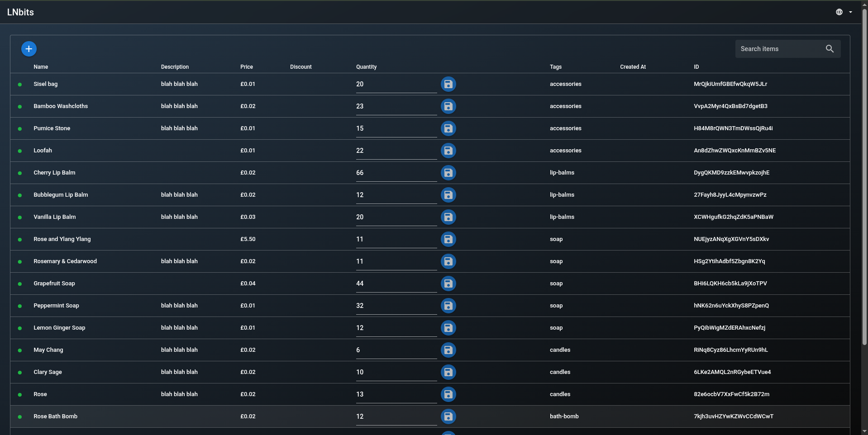Expand the language selector dropdown arrow
This screenshot has width=868, height=435.
pyautogui.click(x=851, y=12)
